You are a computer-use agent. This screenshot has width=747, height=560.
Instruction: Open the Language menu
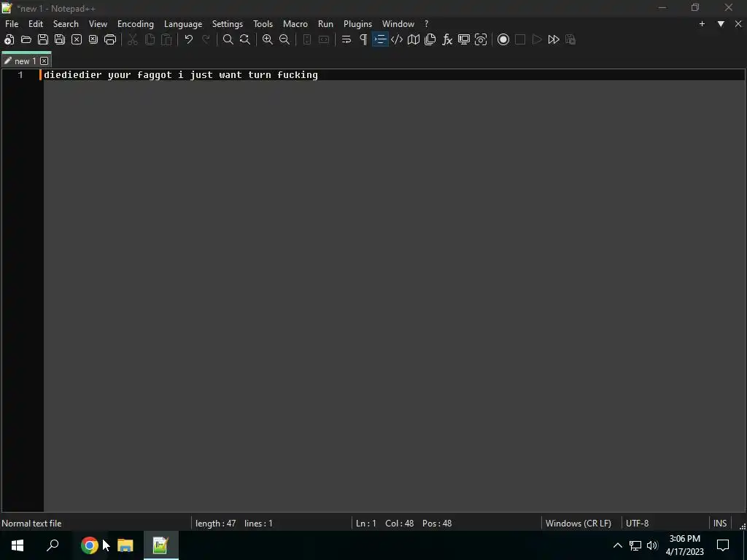[x=183, y=24]
